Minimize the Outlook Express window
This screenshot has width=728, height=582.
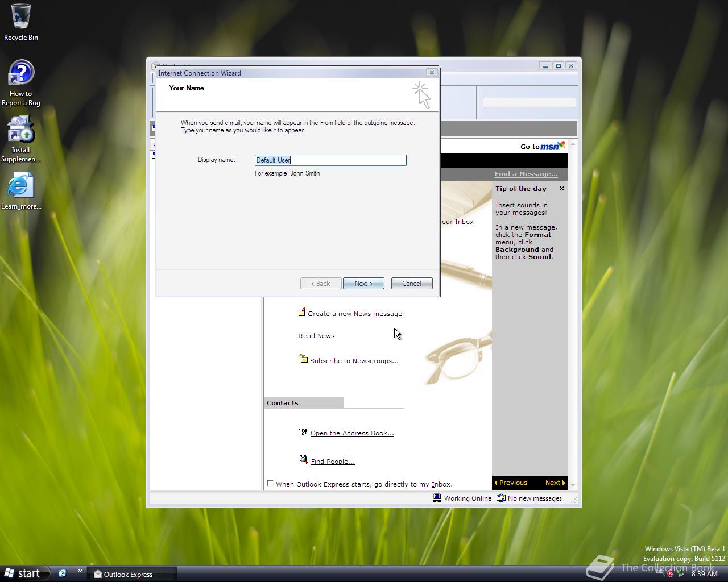click(x=545, y=65)
